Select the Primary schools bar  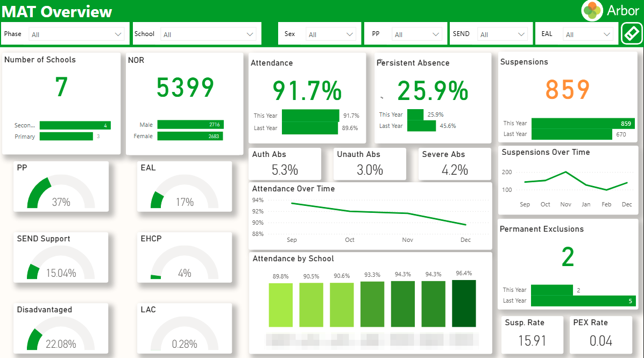(x=66, y=137)
